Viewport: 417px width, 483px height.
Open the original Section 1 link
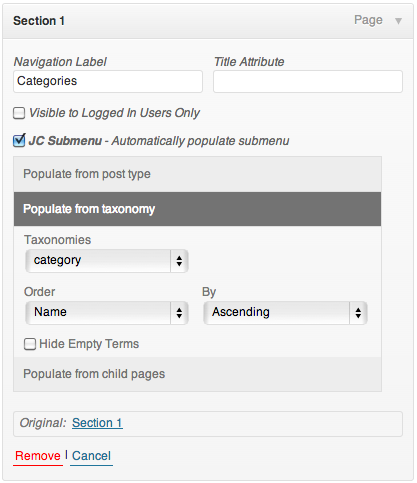[x=97, y=423]
